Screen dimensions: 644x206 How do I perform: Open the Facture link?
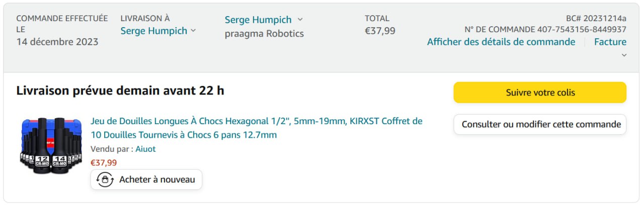[610, 42]
